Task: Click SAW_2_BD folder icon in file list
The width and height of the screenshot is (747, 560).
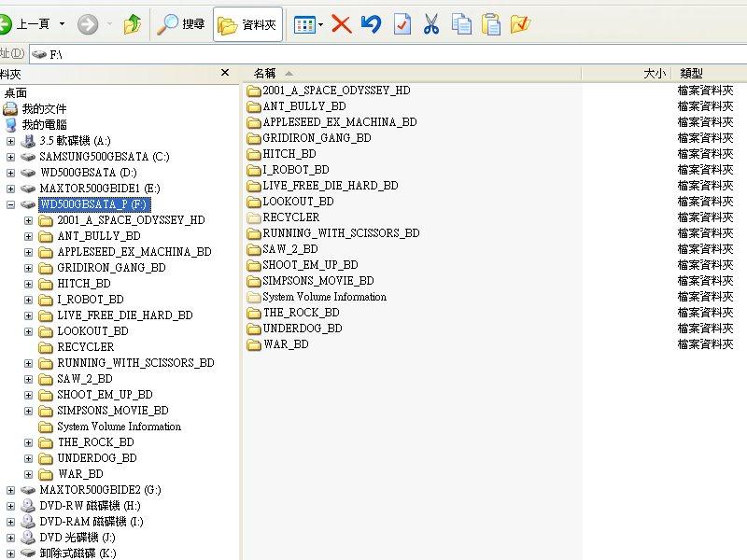Action: pyautogui.click(x=254, y=249)
